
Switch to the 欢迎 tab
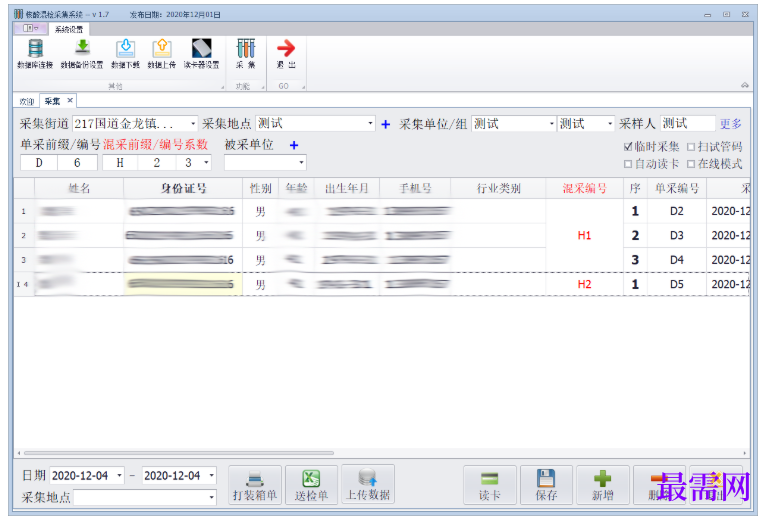[x=26, y=102]
